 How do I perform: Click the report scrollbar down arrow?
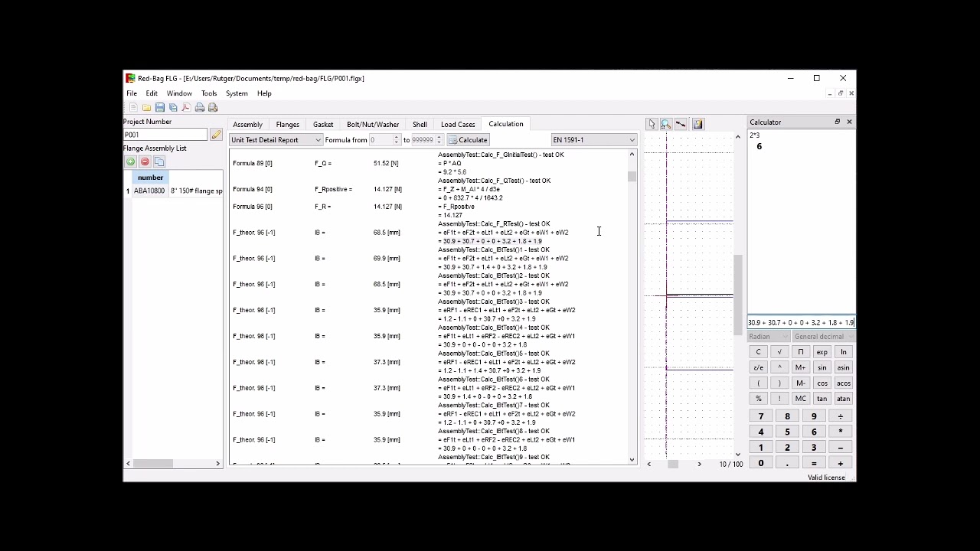632,460
